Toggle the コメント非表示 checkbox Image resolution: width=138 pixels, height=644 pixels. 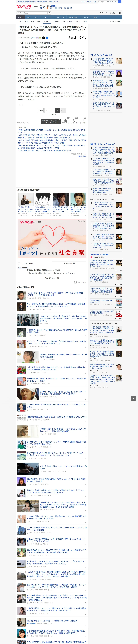tap(75, 282)
